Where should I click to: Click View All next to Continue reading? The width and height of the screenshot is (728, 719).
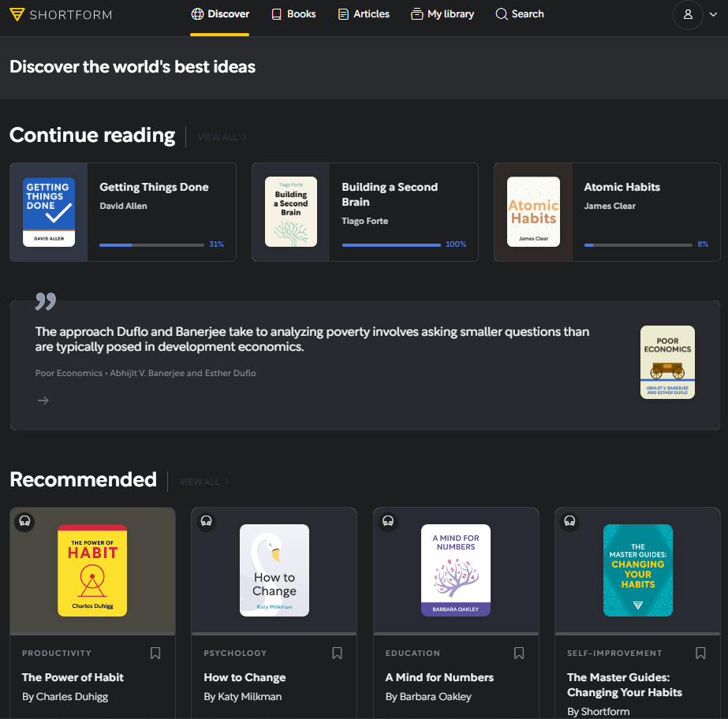tap(222, 137)
